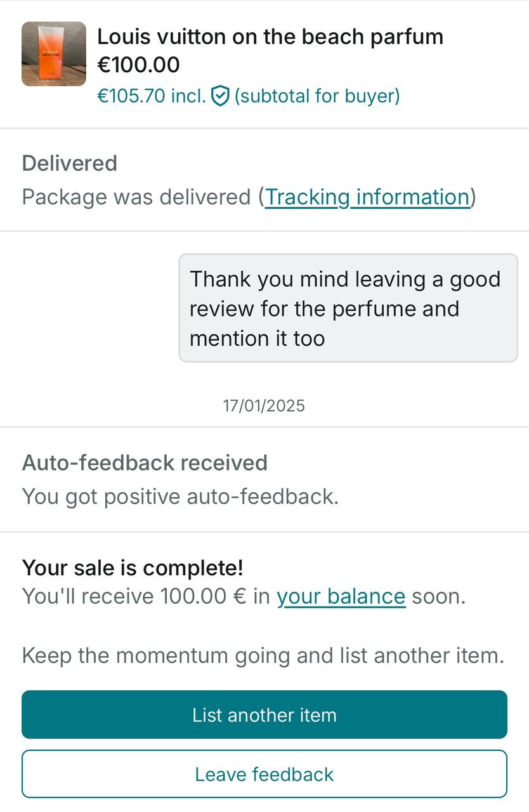Tap the buyer protection shield icon

219,96
